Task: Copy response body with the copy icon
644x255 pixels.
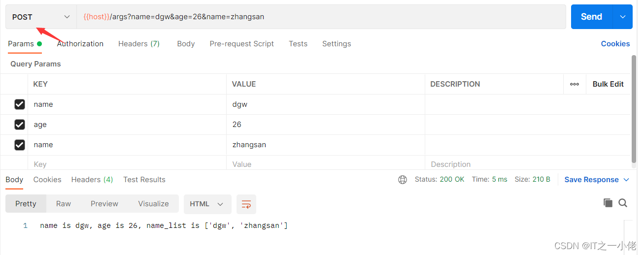Action: point(608,203)
